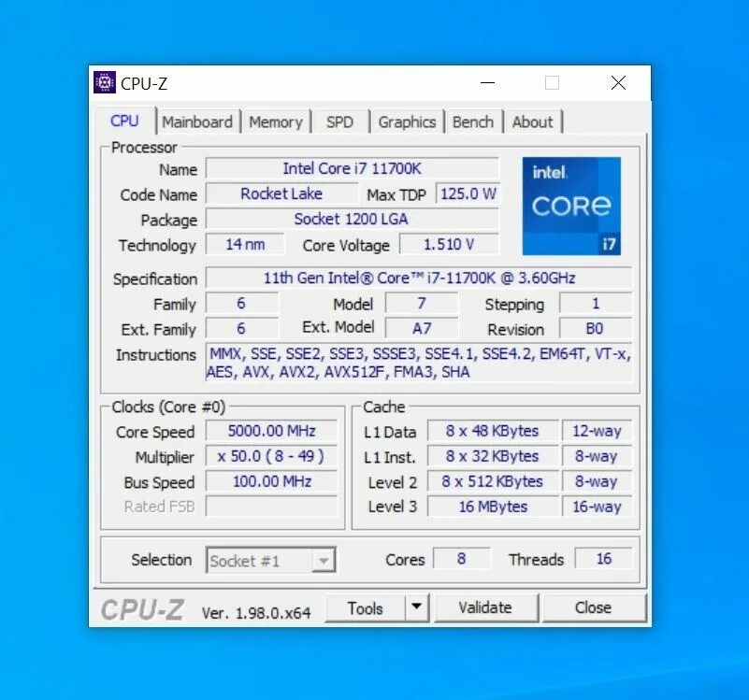Screen dimensions: 749x700
Task: Click the Ext. Family value field
Action: coord(241,329)
